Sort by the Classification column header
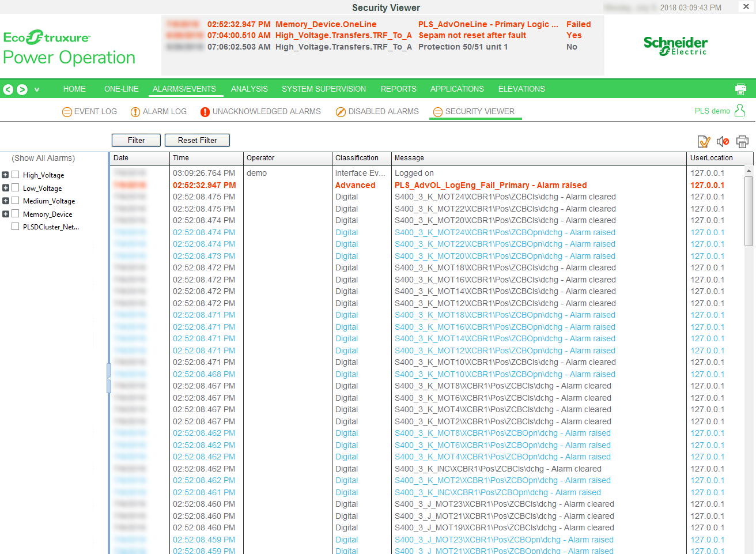The width and height of the screenshot is (756, 554). [357, 158]
